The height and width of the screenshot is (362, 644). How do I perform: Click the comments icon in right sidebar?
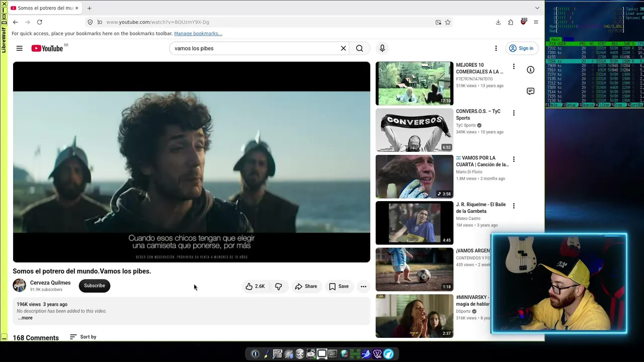(530, 91)
